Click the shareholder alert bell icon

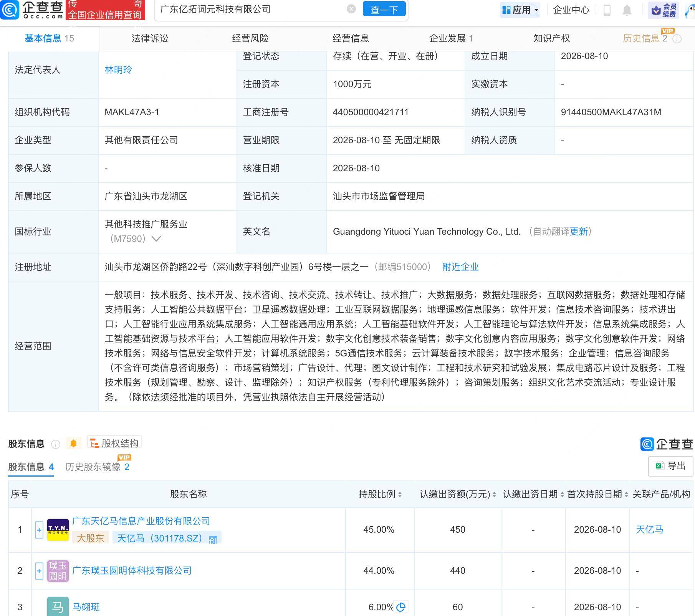[x=73, y=444]
